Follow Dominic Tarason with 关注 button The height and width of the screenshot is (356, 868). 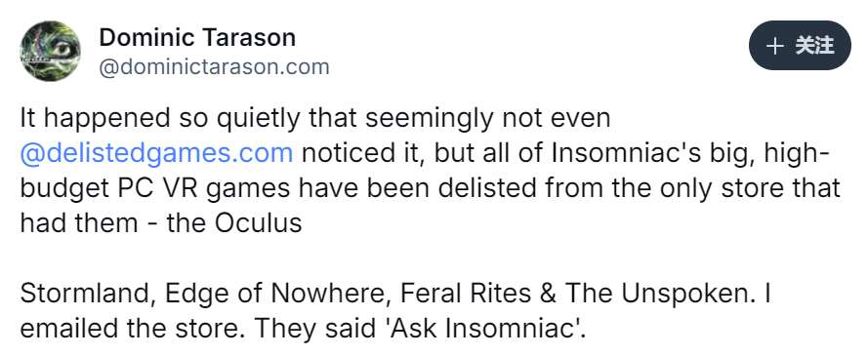tap(800, 45)
